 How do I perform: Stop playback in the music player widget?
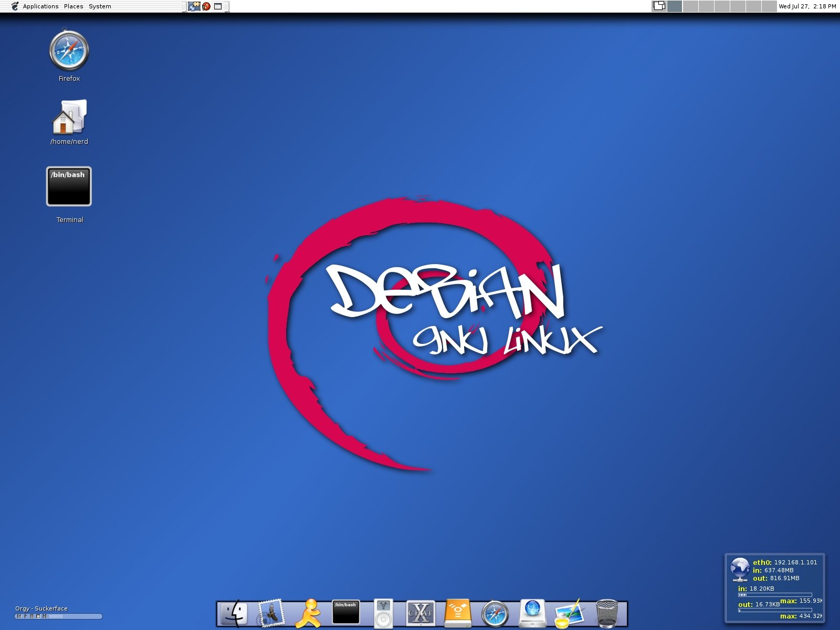(38, 616)
